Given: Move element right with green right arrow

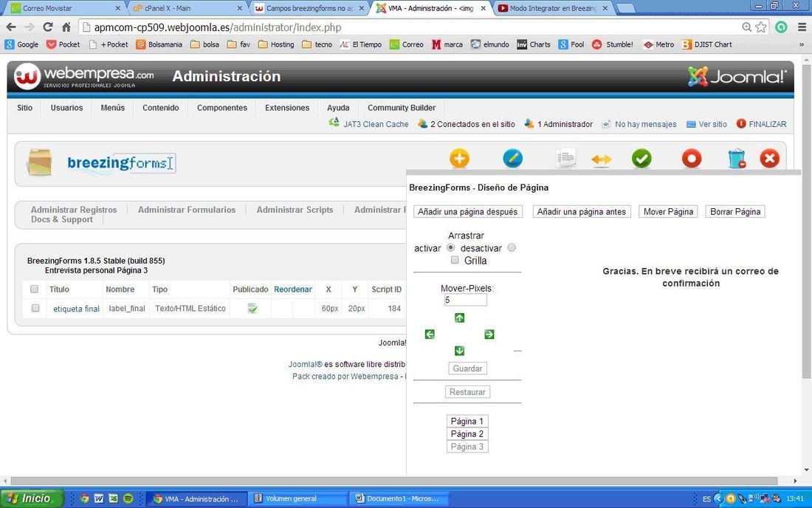Looking at the screenshot, I should click(x=489, y=334).
